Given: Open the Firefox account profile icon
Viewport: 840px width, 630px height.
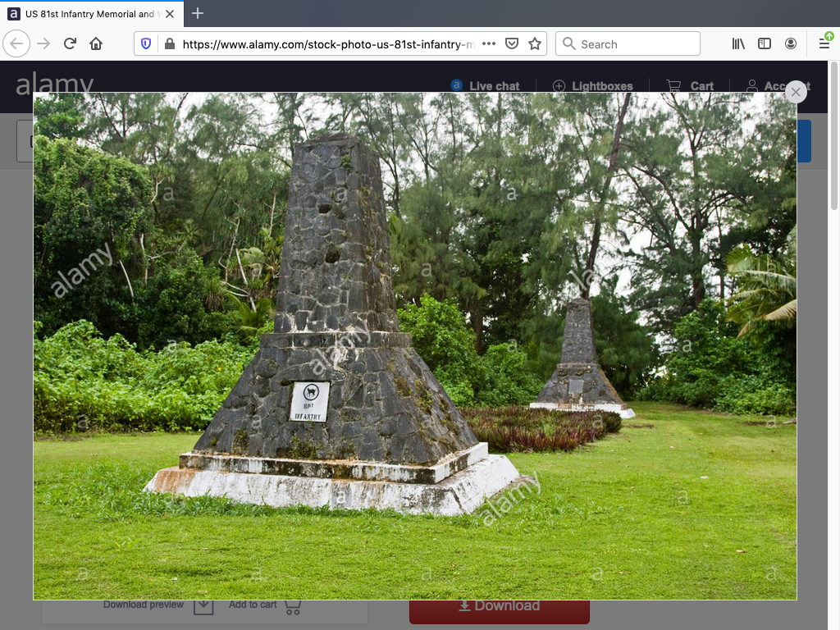Looking at the screenshot, I should (791, 44).
